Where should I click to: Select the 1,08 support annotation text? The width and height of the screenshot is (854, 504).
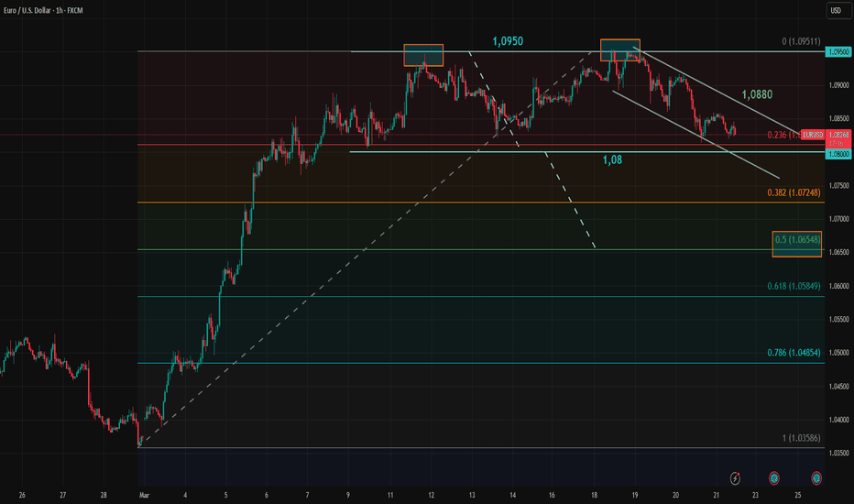pyautogui.click(x=612, y=159)
